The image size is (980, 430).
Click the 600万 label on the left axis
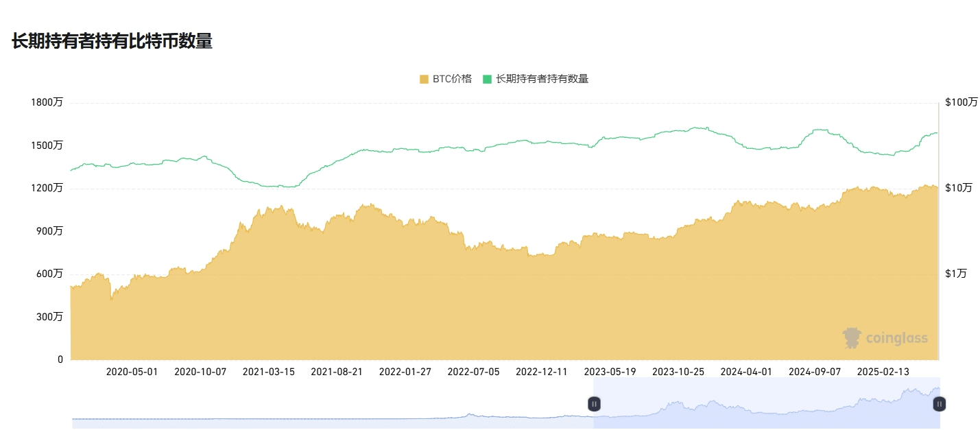tap(49, 274)
